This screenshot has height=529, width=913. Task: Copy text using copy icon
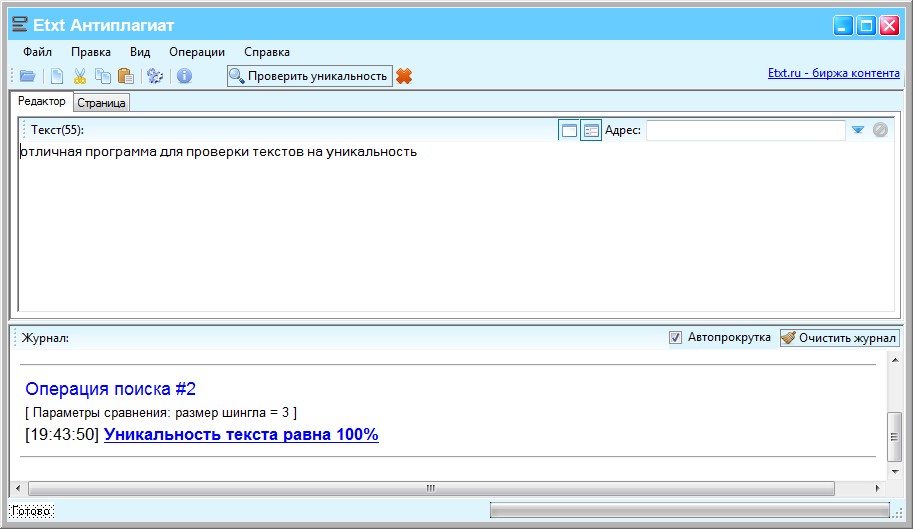(x=103, y=76)
